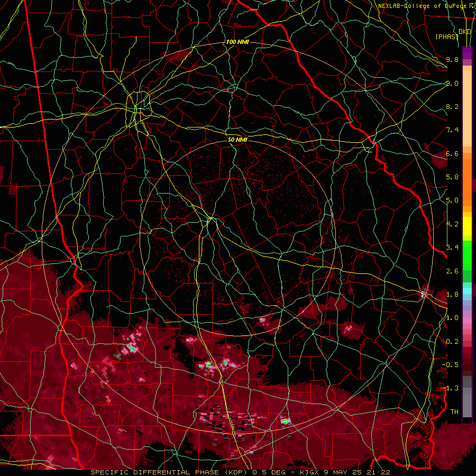Pick the cyan segment of the legend
476x476 pixels.
[x=467, y=291]
